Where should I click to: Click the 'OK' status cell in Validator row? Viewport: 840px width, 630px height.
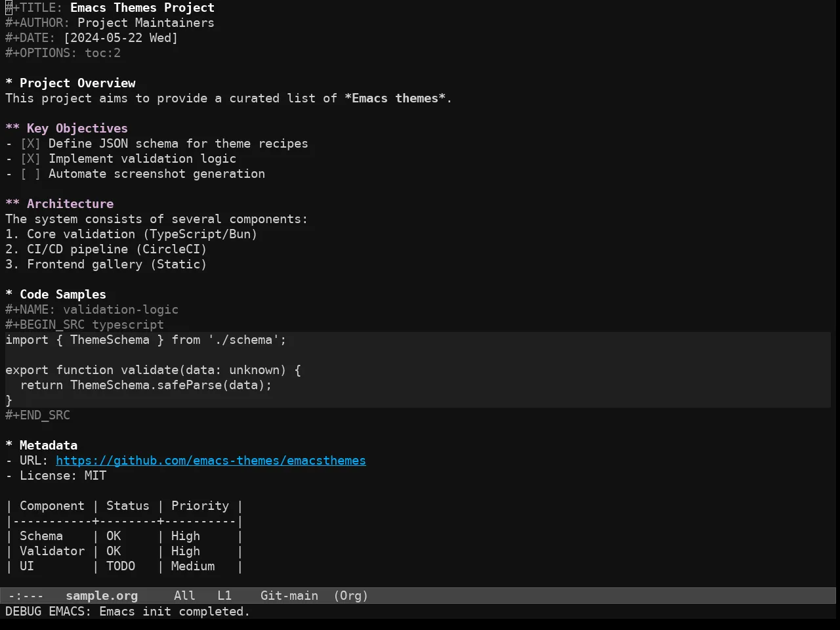click(x=114, y=551)
